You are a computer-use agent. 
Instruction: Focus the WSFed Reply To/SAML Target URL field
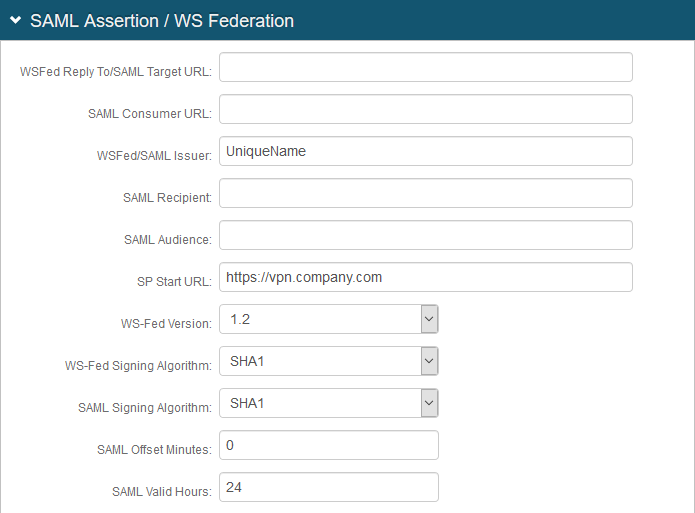pyautogui.click(x=425, y=67)
